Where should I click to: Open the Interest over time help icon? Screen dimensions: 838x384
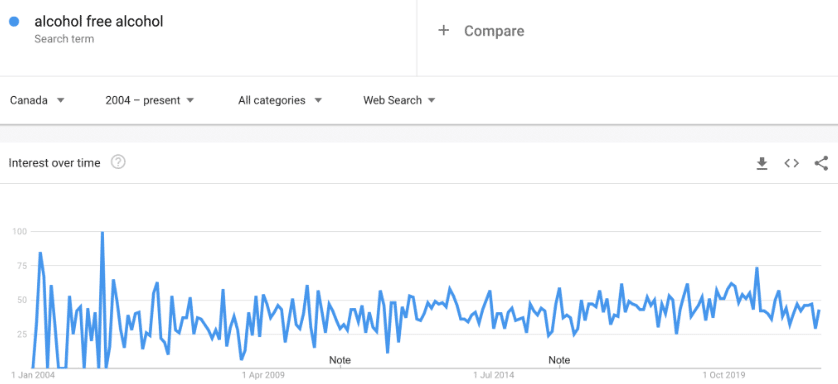point(118,162)
